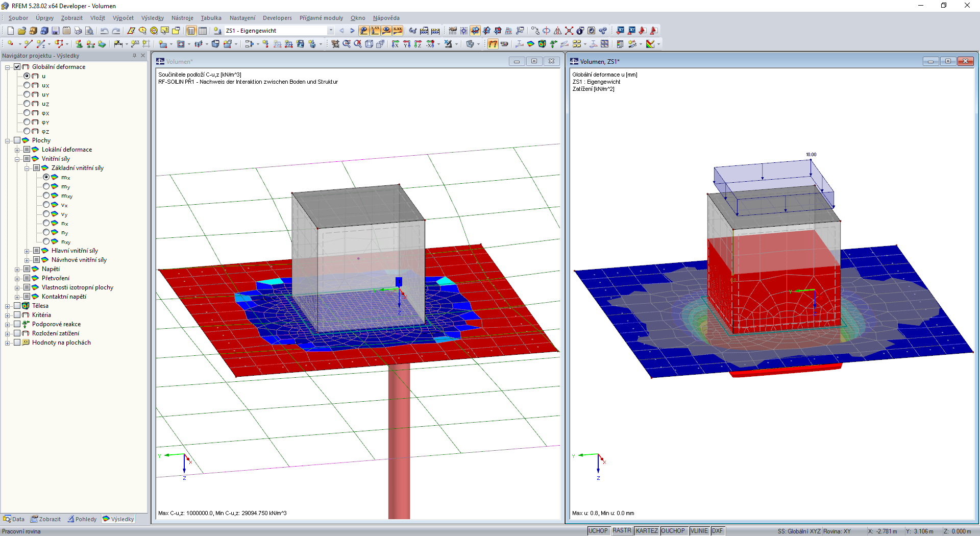Show view in Z direction
Viewport: 980px width, 536px height.
click(418, 44)
